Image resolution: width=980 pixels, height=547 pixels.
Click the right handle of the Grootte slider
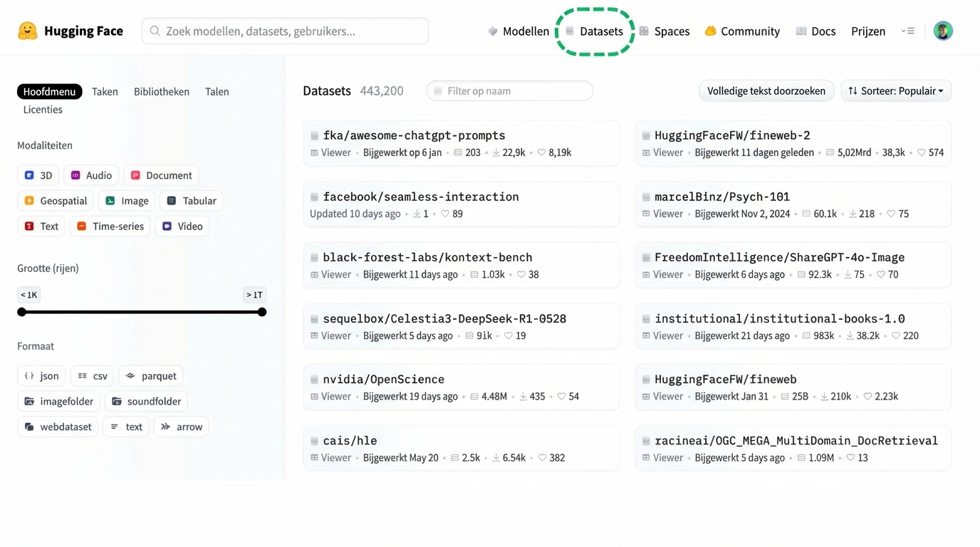click(262, 312)
